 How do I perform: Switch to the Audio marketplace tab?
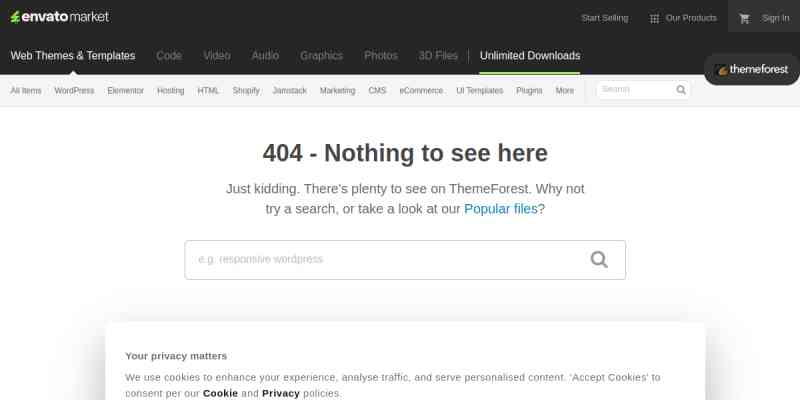[x=265, y=56]
